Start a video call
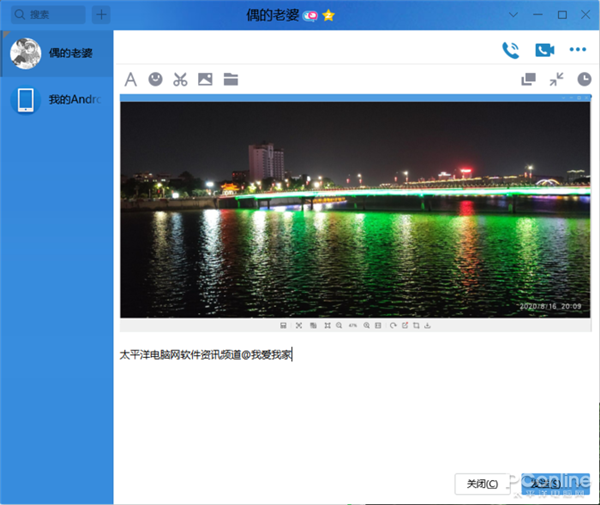 (x=545, y=50)
